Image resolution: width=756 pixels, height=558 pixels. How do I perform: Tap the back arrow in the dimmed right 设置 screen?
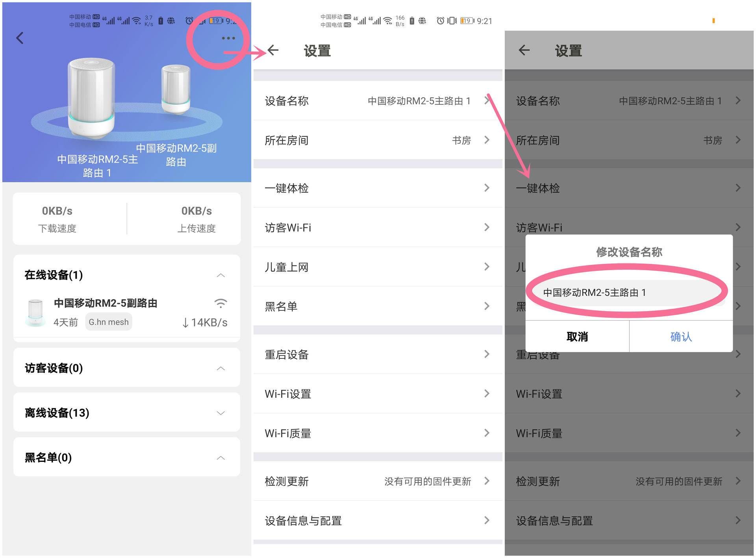click(x=524, y=50)
